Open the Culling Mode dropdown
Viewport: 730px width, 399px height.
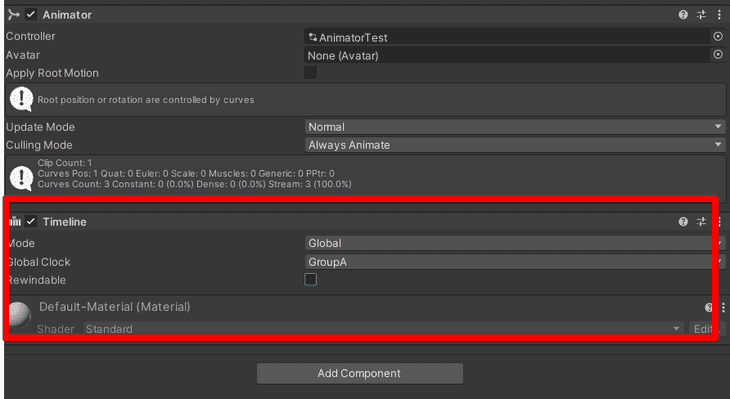coord(515,145)
